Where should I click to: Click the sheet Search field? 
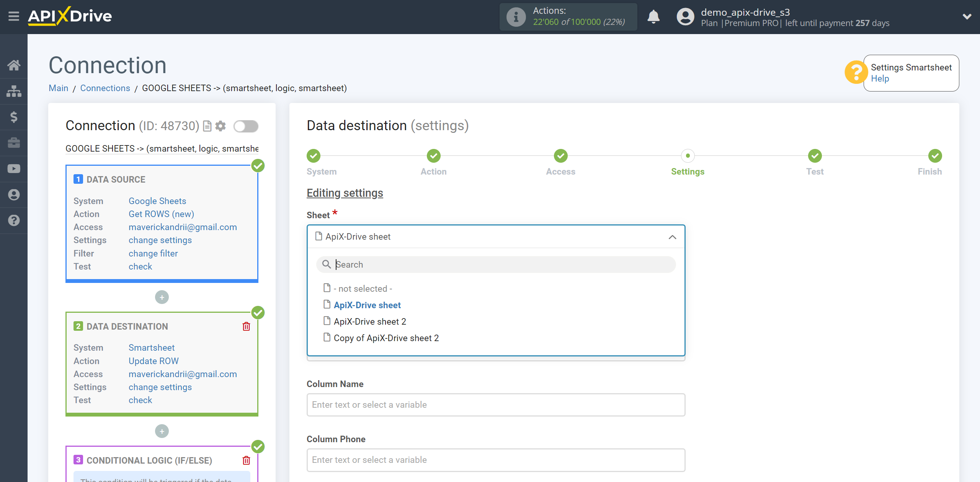[496, 265]
